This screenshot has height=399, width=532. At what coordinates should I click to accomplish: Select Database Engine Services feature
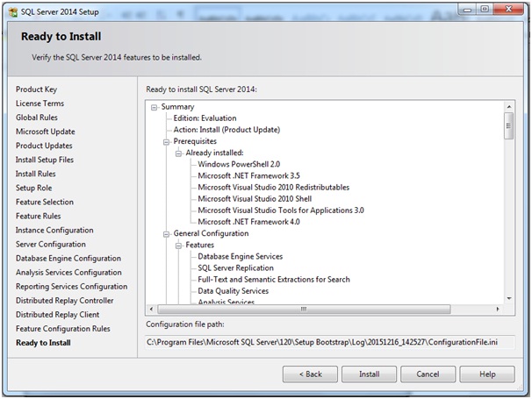[241, 257]
